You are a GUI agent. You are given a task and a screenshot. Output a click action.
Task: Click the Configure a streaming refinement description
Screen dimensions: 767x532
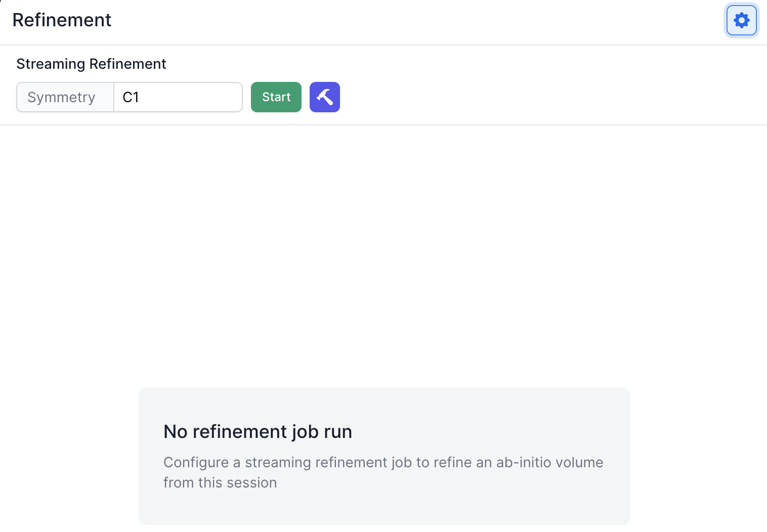pos(383,472)
